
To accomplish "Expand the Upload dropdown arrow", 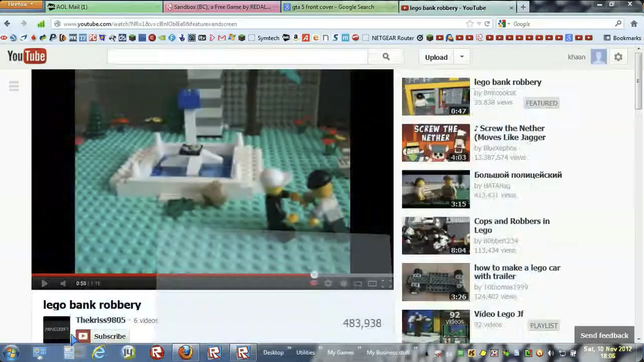I will (462, 57).
